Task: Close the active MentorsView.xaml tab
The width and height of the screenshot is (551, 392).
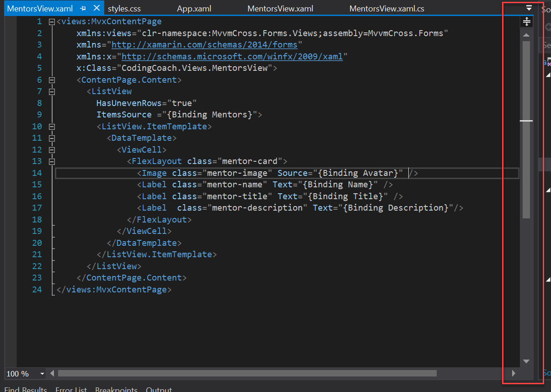Action: pos(96,8)
